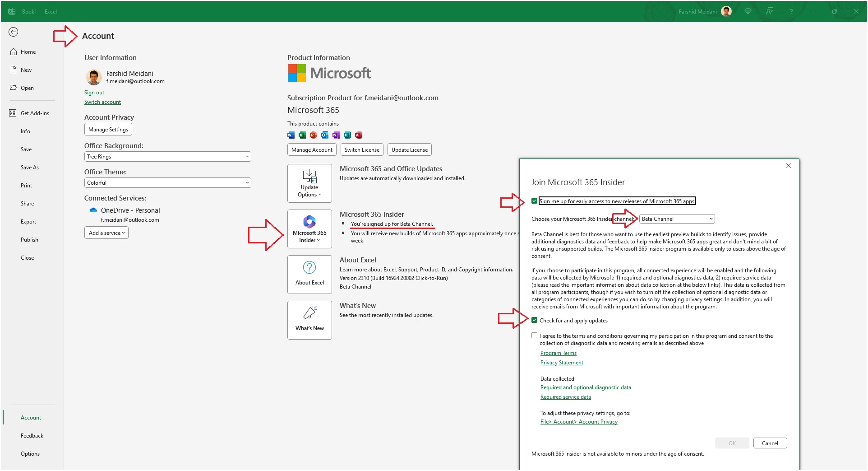
Task: Click the OneDrive cloud icon
Action: click(93, 210)
